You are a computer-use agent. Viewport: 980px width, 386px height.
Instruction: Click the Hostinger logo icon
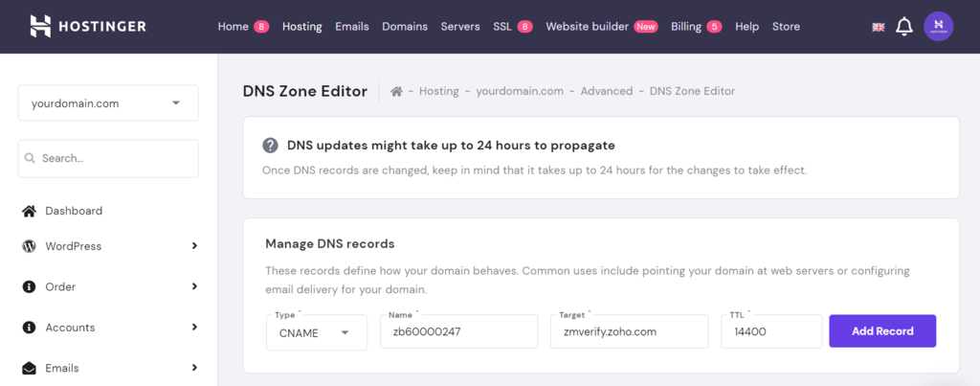40,26
